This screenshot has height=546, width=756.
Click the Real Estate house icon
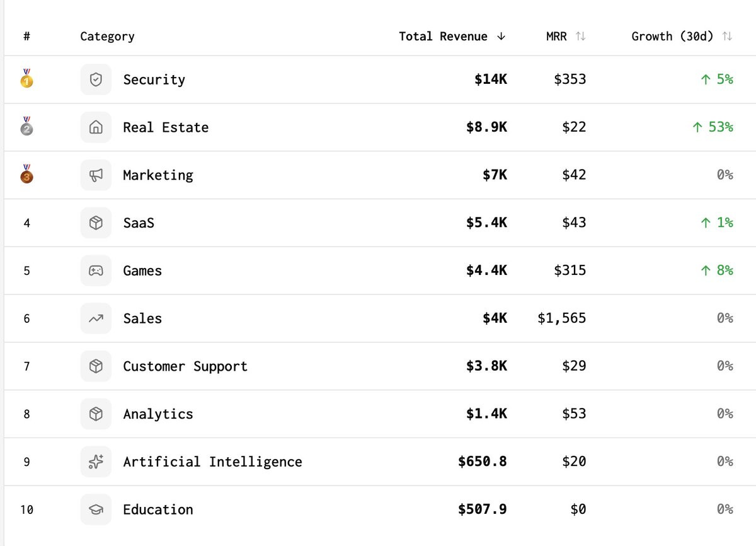tap(96, 127)
